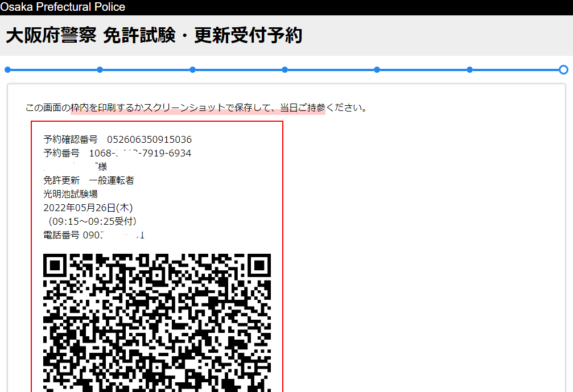Click the pink-highlighted print or screenshot instruction
This screenshot has width=573, height=392.
coord(197,108)
